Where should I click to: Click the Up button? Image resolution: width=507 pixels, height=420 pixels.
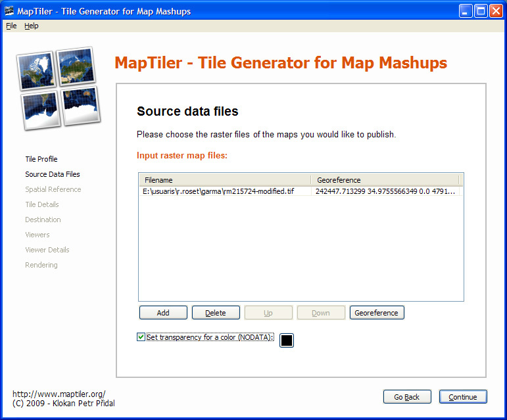point(268,313)
